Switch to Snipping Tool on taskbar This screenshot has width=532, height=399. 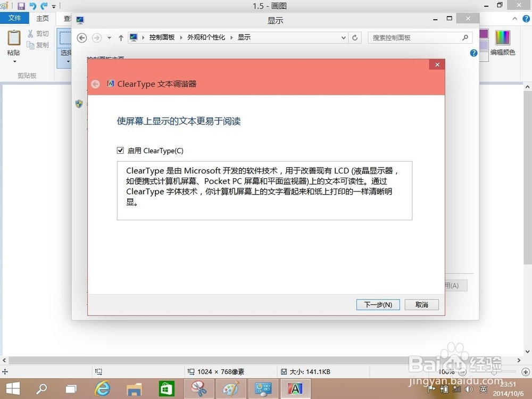point(199,389)
